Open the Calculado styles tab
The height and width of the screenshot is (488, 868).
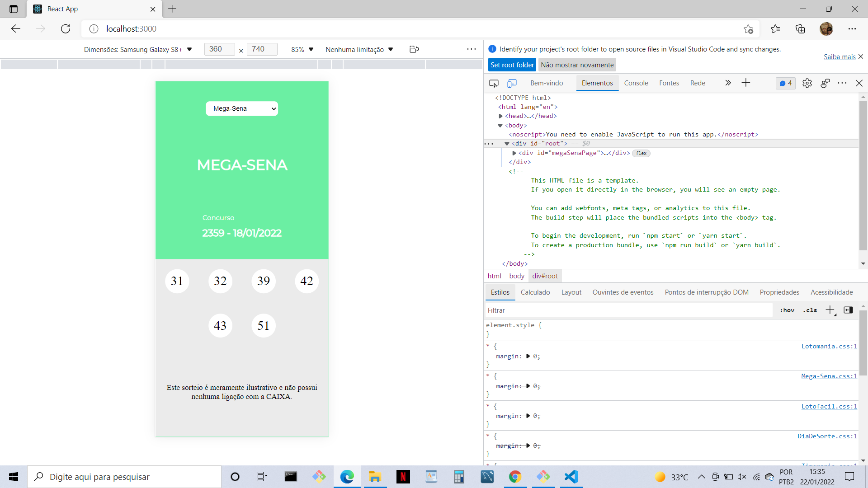[535, 292]
